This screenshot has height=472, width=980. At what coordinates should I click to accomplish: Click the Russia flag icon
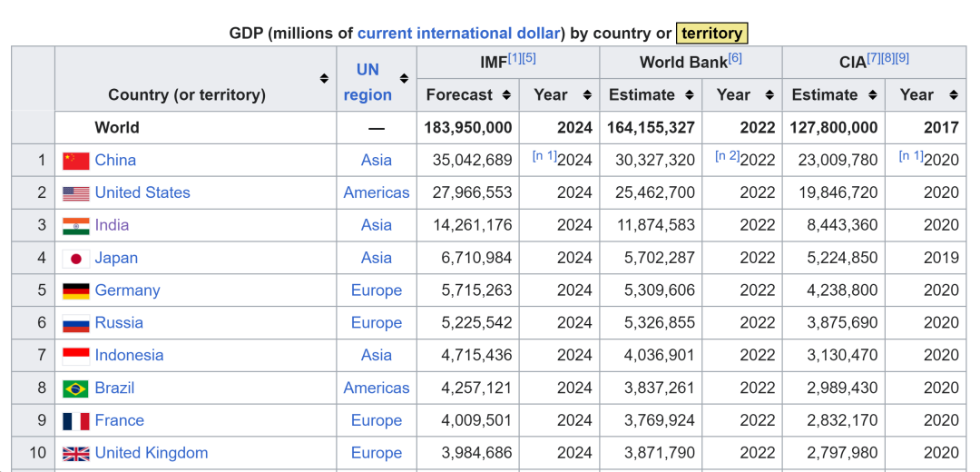(76, 323)
